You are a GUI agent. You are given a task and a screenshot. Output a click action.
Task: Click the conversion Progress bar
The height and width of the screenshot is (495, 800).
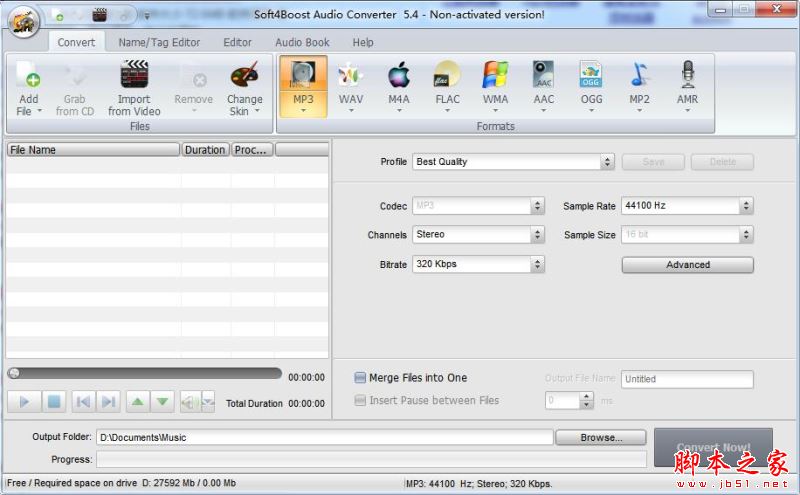pos(371,459)
